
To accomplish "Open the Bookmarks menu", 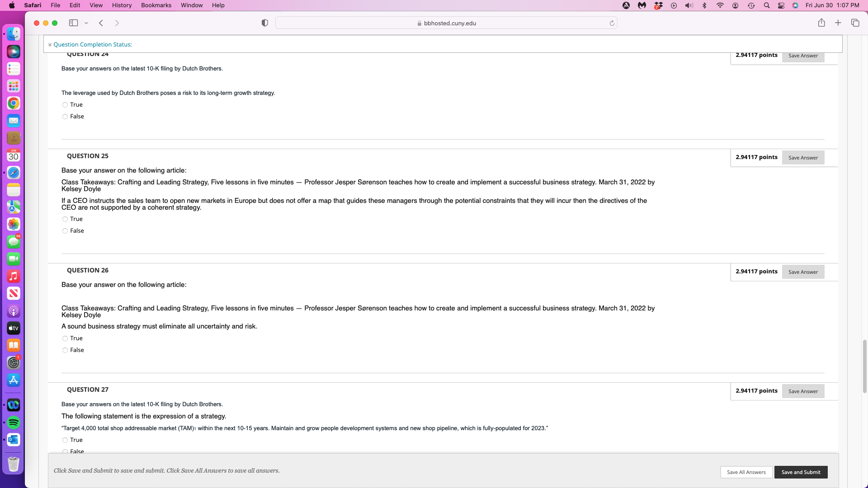I will [x=156, y=5].
